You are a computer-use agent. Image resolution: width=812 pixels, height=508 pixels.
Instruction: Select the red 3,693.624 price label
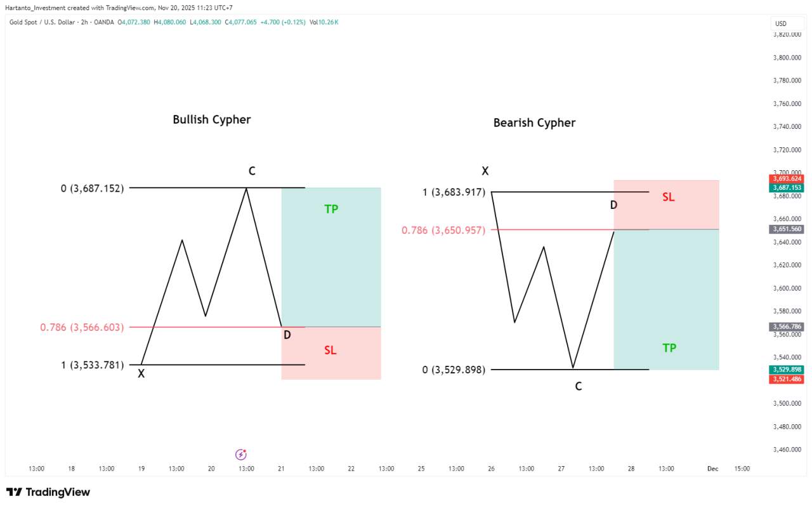click(x=787, y=178)
